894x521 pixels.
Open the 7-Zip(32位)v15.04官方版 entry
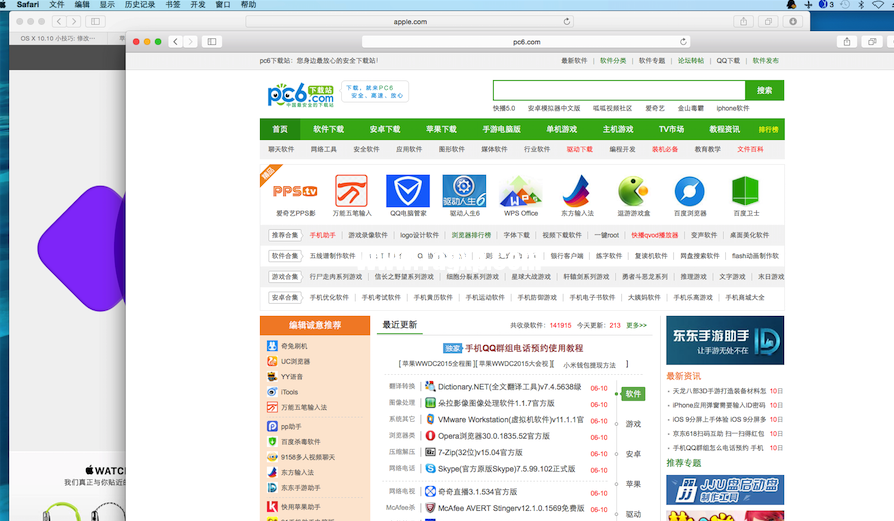(480, 452)
